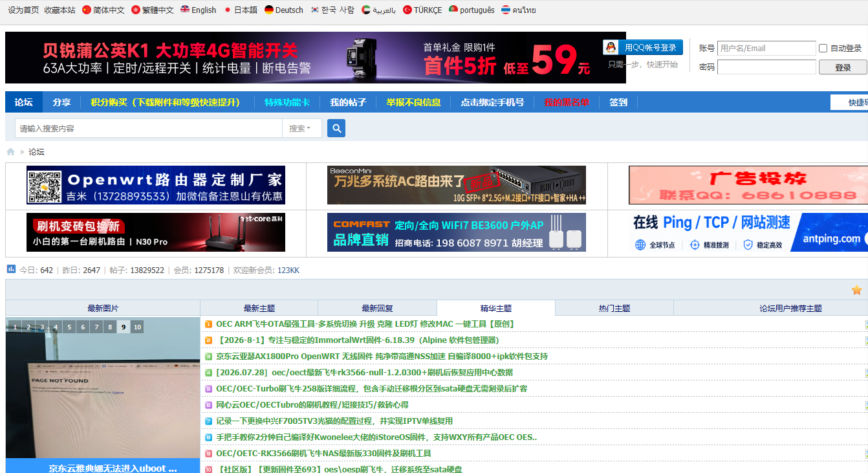Open the COMFAST WiFi7 BE3600 ad
The height and width of the screenshot is (473, 868).
(457, 232)
